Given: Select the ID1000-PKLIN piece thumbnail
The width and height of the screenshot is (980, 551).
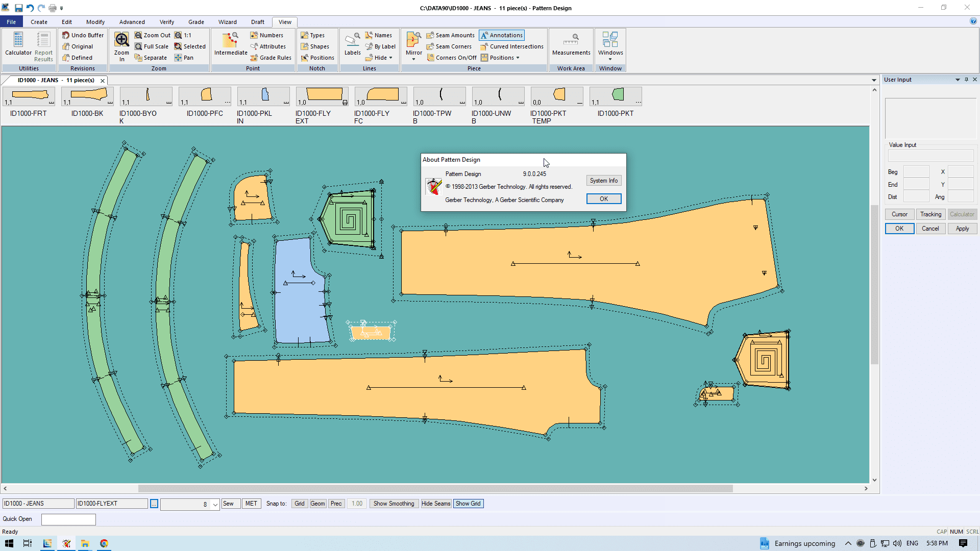Looking at the screenshot, I should 263,96.
